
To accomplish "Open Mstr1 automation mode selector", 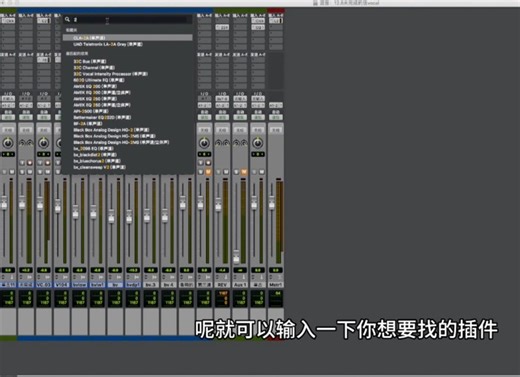I will pyautogui.click(x=276, y=117).
